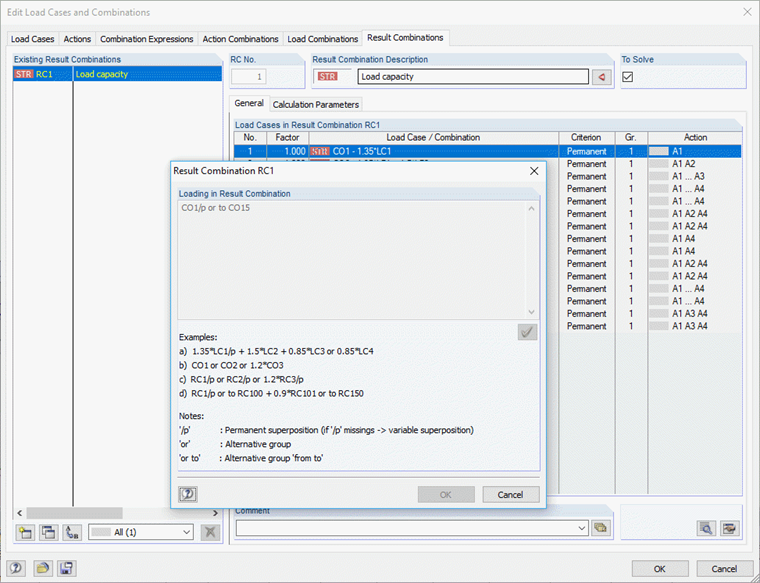The image size is (760, 583).
Task: Click the renumber combinations icon
Action: click(x=72, y=533)
